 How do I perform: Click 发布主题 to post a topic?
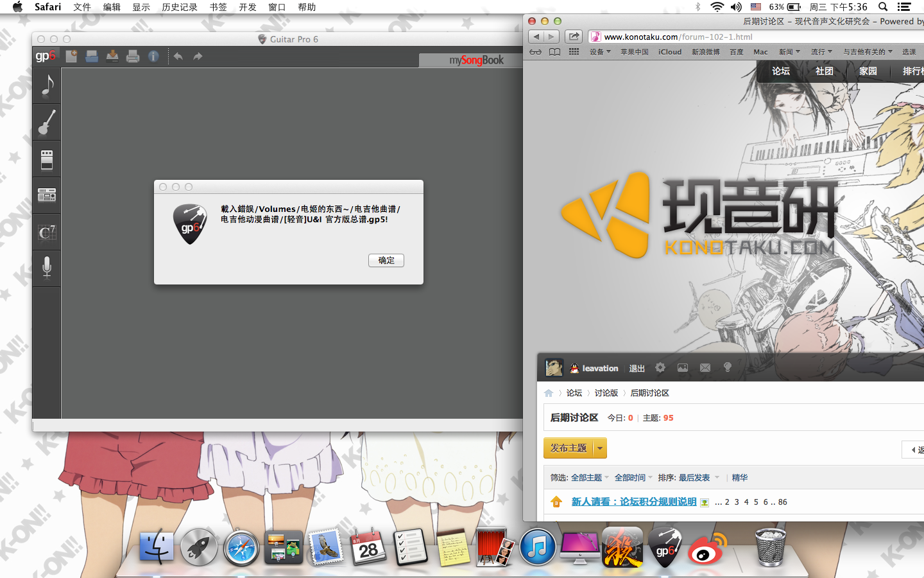point(569,448)
